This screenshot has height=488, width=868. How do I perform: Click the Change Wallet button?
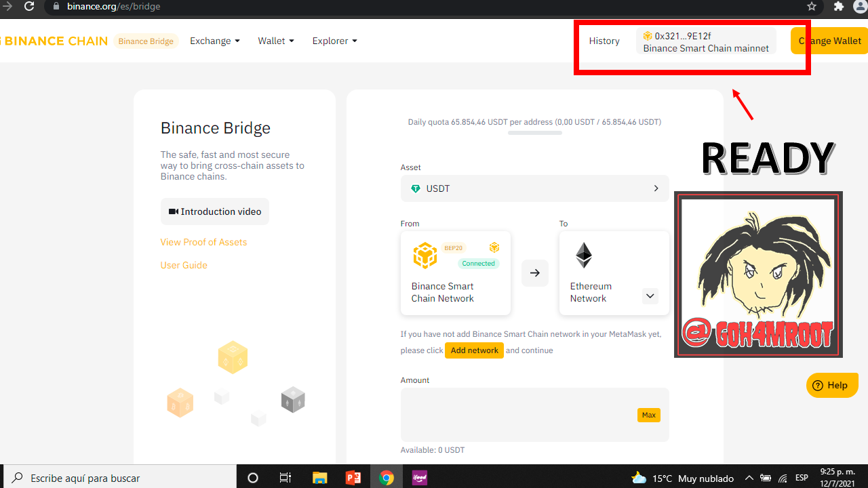pyautogui.click(x=829, y=41)
